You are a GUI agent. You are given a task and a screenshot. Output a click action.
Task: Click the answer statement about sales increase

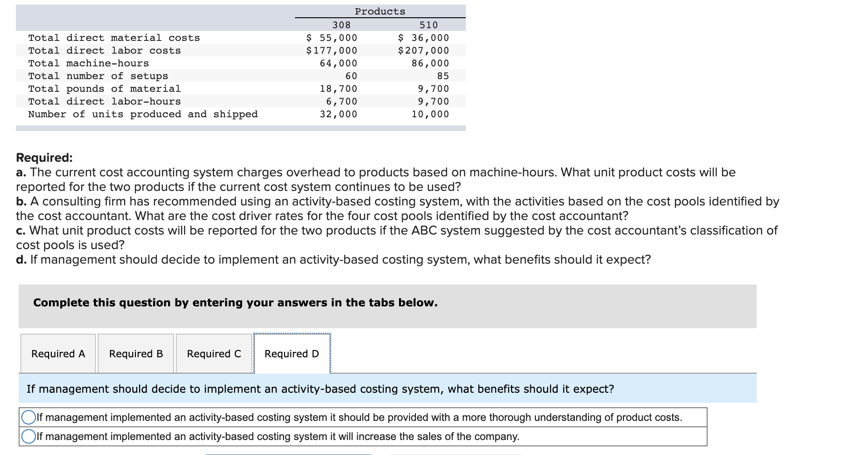click(x=278, y=436)
